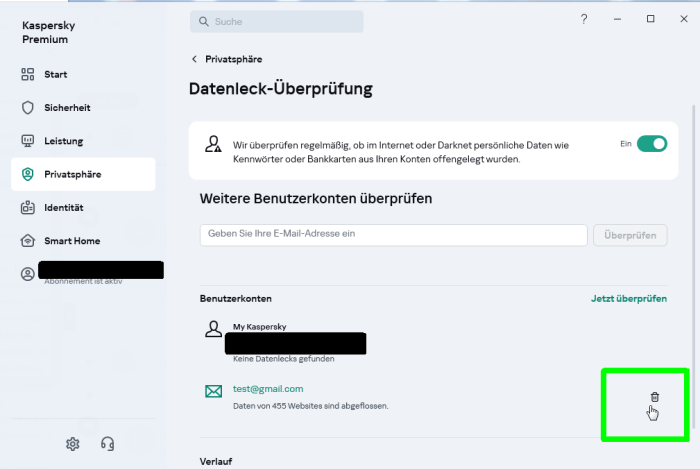The image size is (700, 469).
Task: Minimize the Kaspersky window
Action: pos(617,19)
